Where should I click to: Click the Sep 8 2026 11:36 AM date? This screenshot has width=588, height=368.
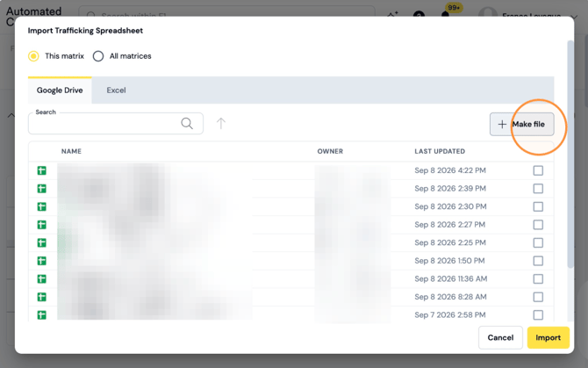click(451, 278)
